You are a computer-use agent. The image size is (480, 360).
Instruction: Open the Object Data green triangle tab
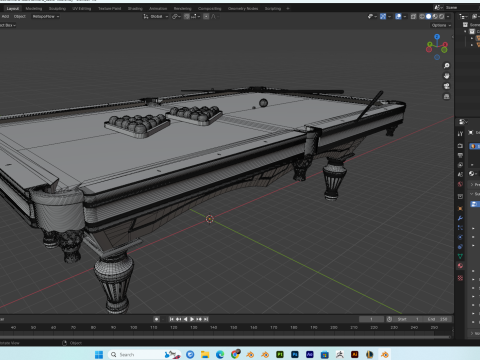point(460,256)
